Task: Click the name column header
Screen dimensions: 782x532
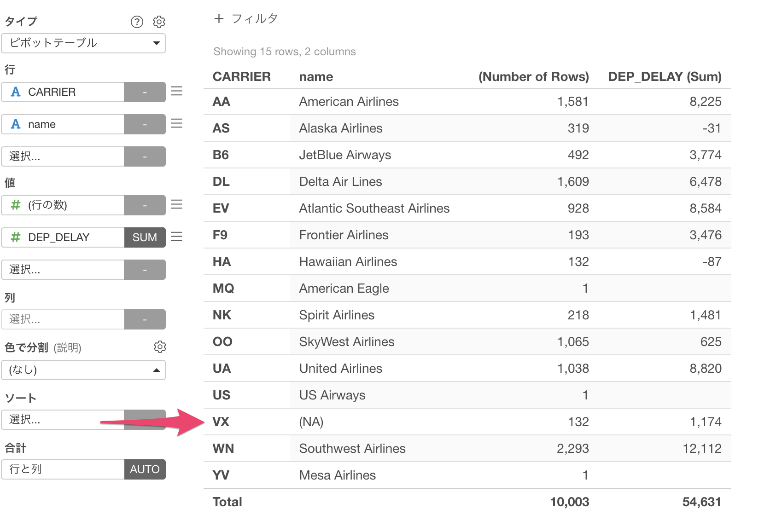Action: pos(316,77)
